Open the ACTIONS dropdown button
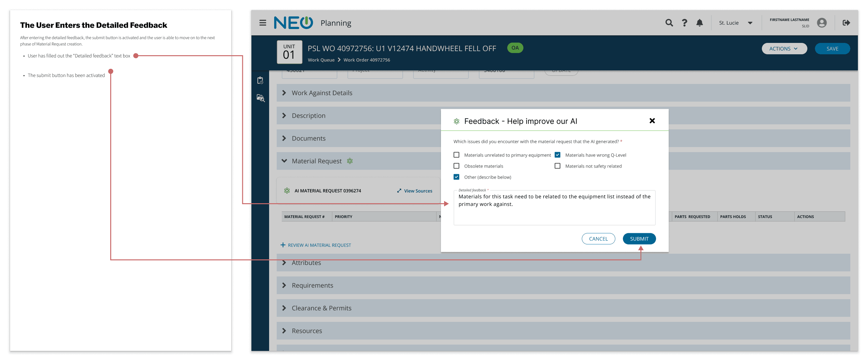The width and height of the screenshot is (868, 361). 784,49
